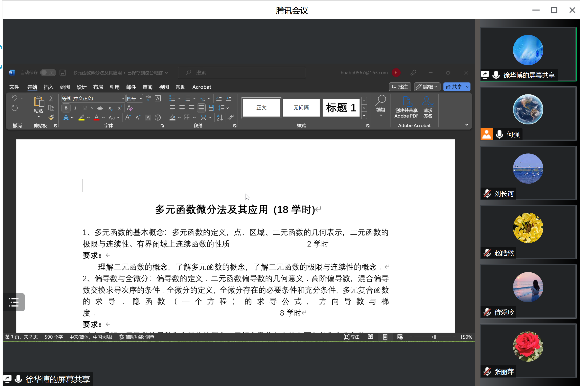Viewport: 580px width, 386px height.
Task: Enable Focus mode in status bar
Action: click(351, 337)
